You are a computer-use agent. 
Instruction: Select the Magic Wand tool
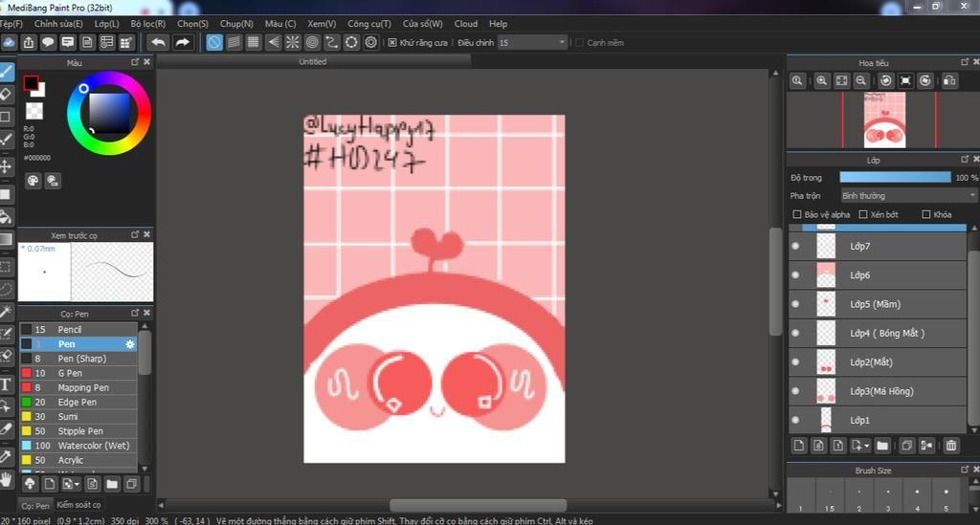pos(7,311)
